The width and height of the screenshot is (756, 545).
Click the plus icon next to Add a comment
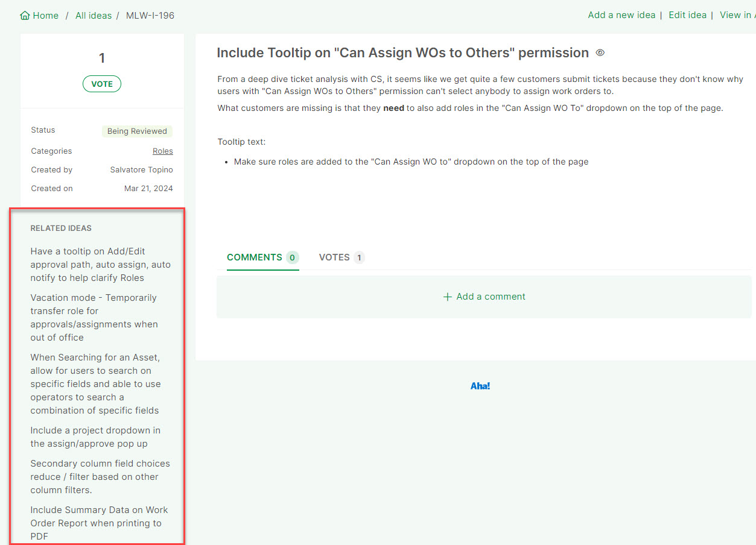[x=447, y=297]
